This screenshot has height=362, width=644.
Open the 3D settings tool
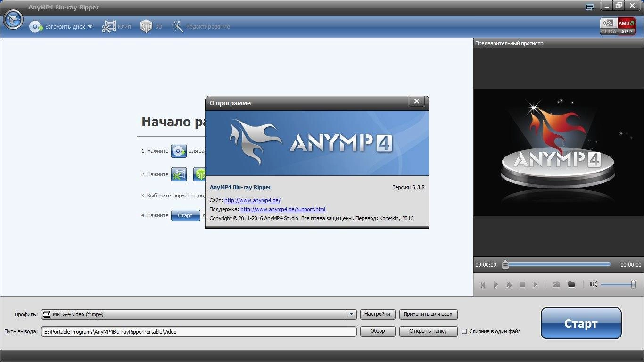(x=151, y=27)
